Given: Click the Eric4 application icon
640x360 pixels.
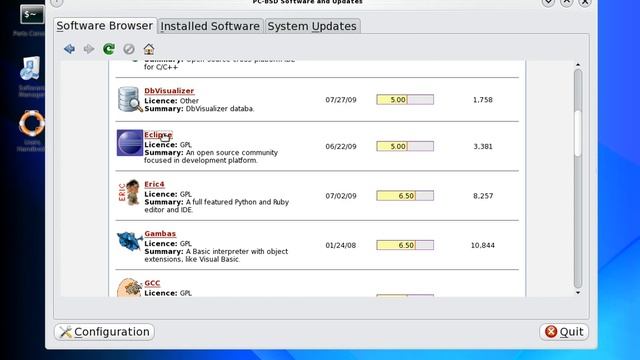Looking at the screenshot, I should [x=129, y=192].
